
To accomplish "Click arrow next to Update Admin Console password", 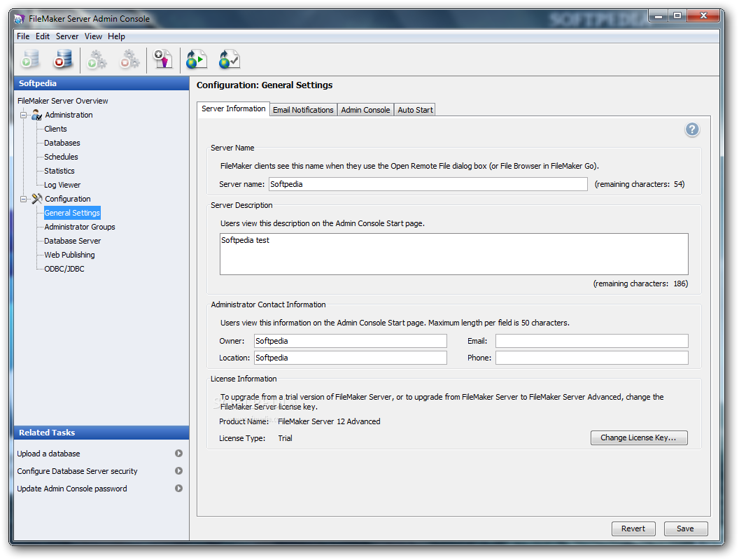I will point(178,489).
